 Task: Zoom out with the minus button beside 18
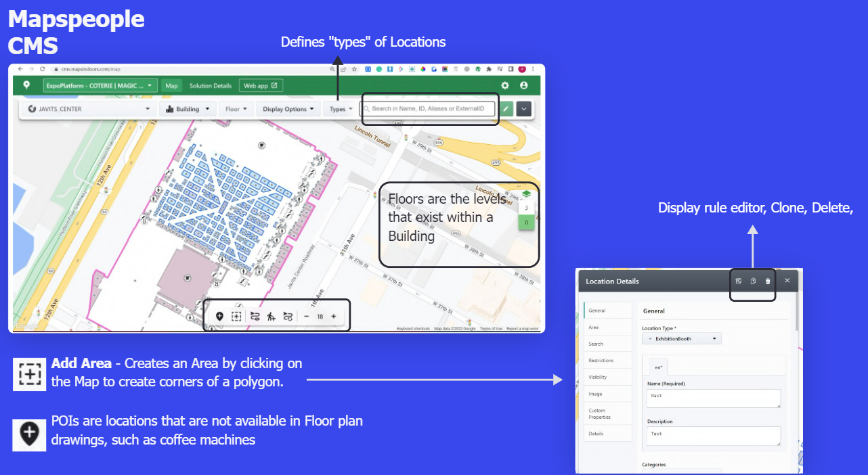[x=306, y=316]
